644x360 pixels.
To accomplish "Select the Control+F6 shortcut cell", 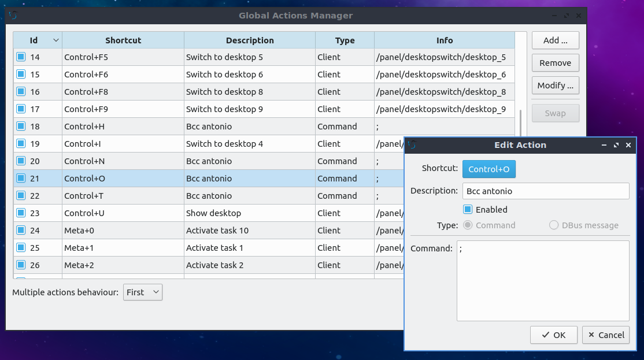I will click(x=123, y=75).
